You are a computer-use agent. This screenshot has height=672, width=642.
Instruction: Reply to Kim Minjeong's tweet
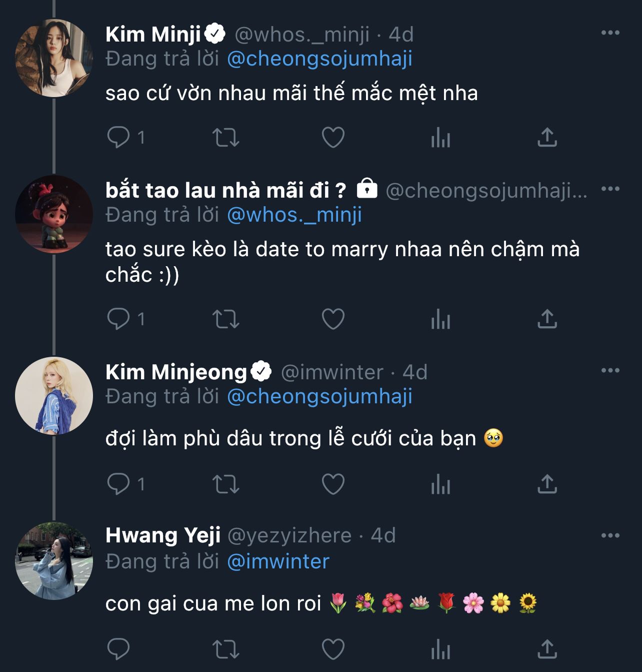click(x=118, y=484)
